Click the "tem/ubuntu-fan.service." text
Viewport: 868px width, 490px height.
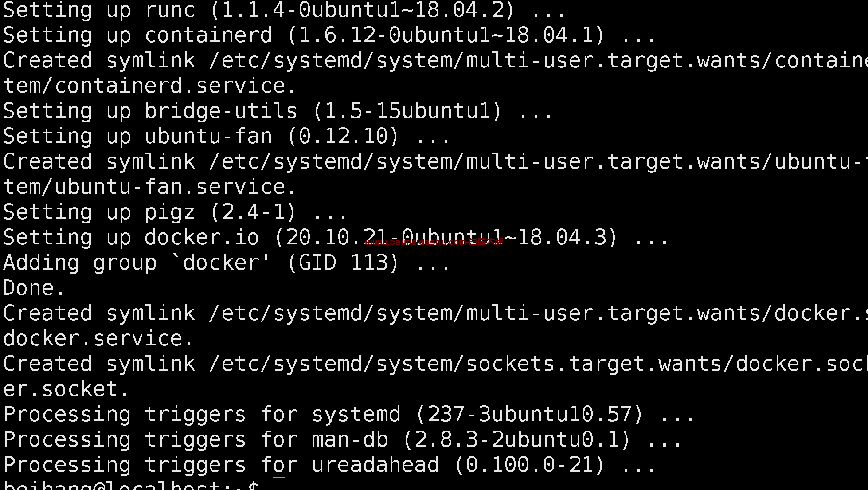(x=149, y=187)
